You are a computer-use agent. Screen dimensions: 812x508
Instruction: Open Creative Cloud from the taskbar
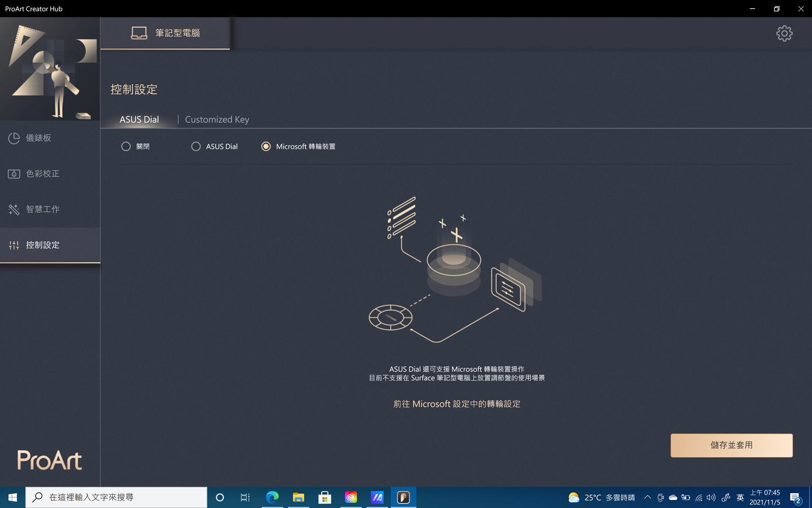(x=351, y=497)
